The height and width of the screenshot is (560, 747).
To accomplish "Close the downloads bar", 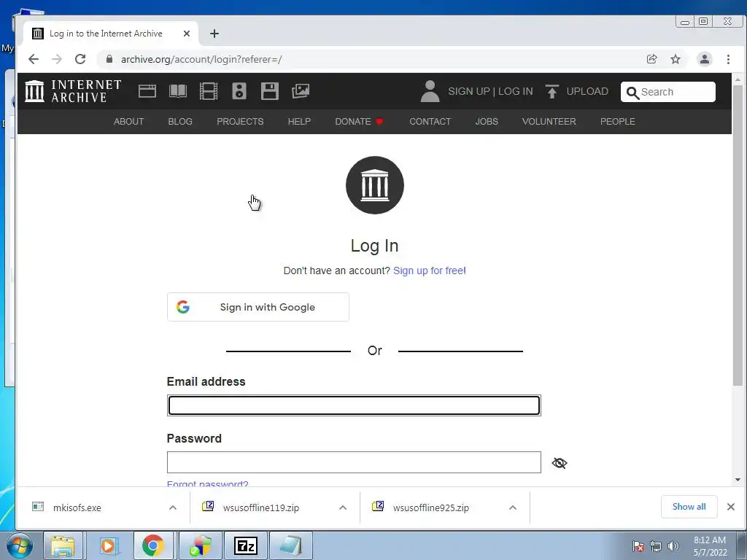I will pyautogui.click(x=731, y=507).
